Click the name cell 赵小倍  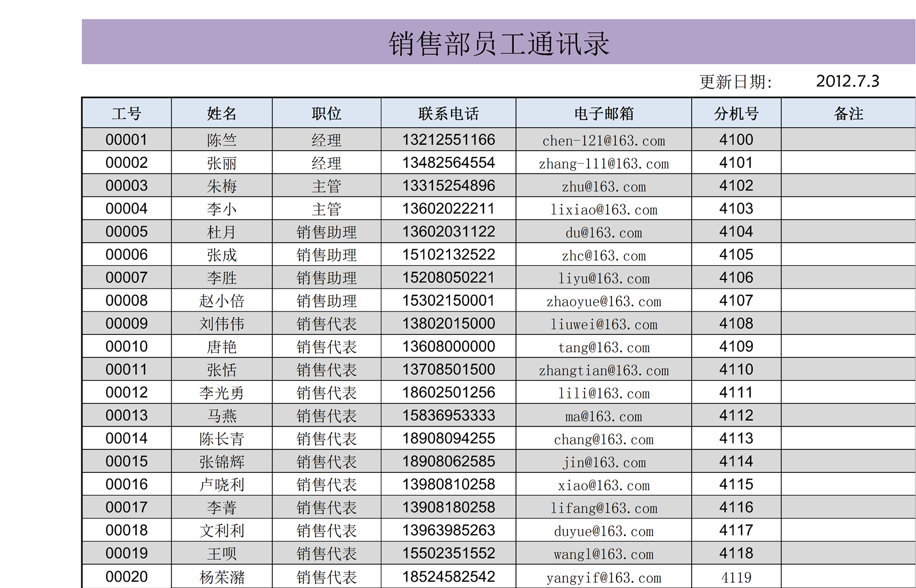click(x=222, y=301)
